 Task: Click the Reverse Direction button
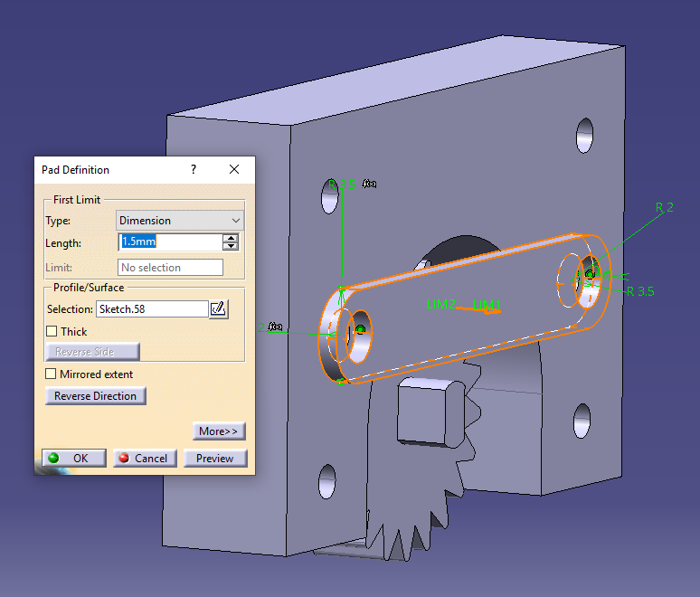pos(96,396)
